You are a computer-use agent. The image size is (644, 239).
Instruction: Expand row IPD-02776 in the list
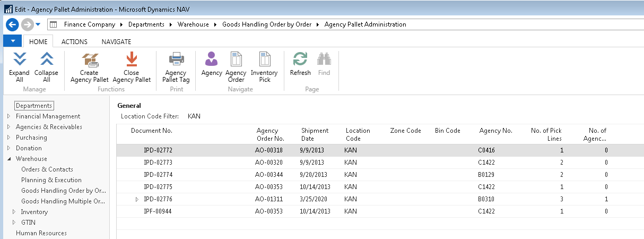137,199
